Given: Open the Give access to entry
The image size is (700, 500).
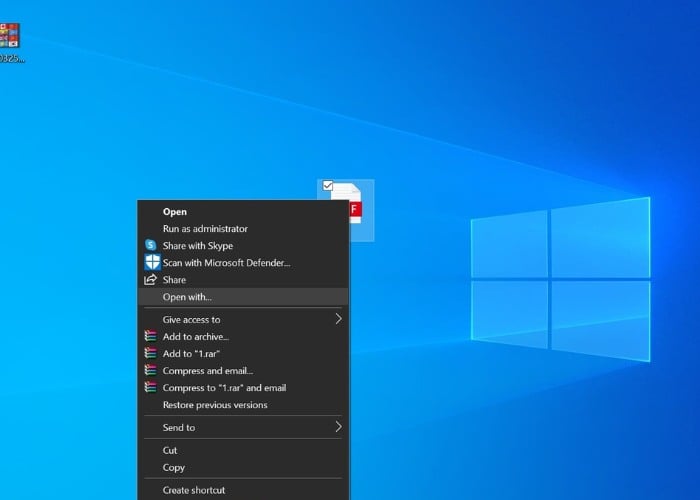Looking at the screenshot, I should tap(243, 319).
